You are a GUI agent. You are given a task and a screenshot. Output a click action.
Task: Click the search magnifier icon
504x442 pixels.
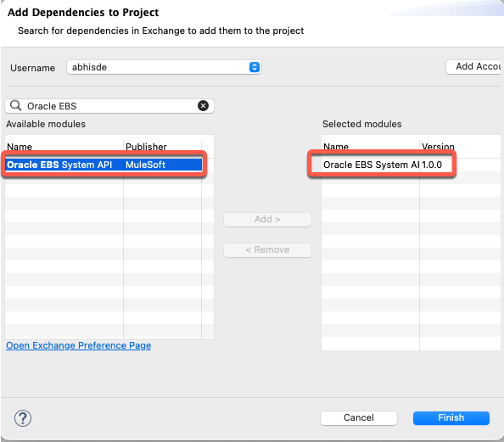[x=15, y=105]
